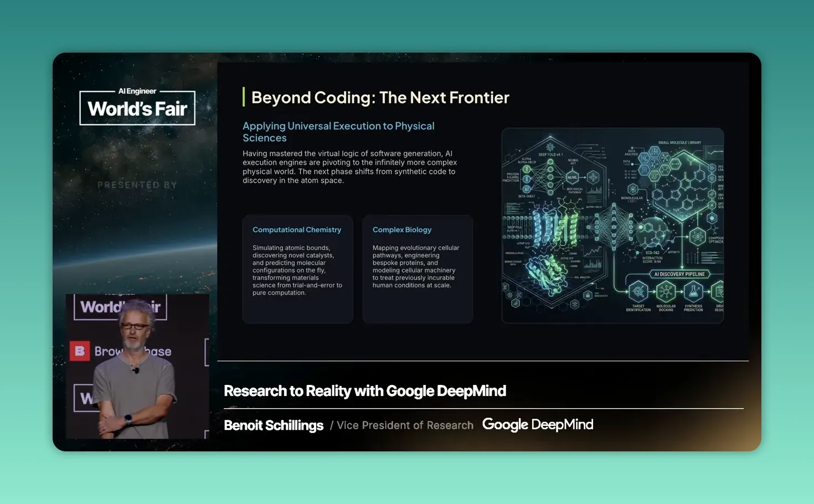Click the red Browserbase B logo
The width and height of the screenshot is (814, 504).
[x=79, y=351]
